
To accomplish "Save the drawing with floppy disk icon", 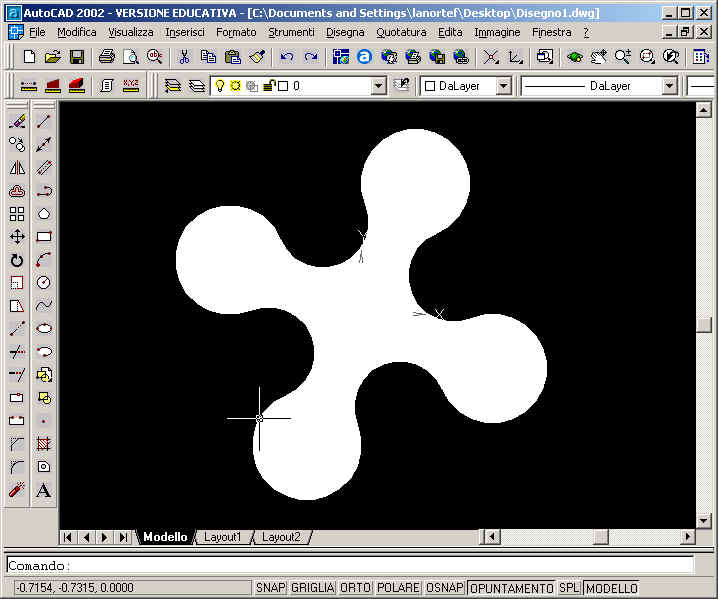I will (x=77, y=57).
